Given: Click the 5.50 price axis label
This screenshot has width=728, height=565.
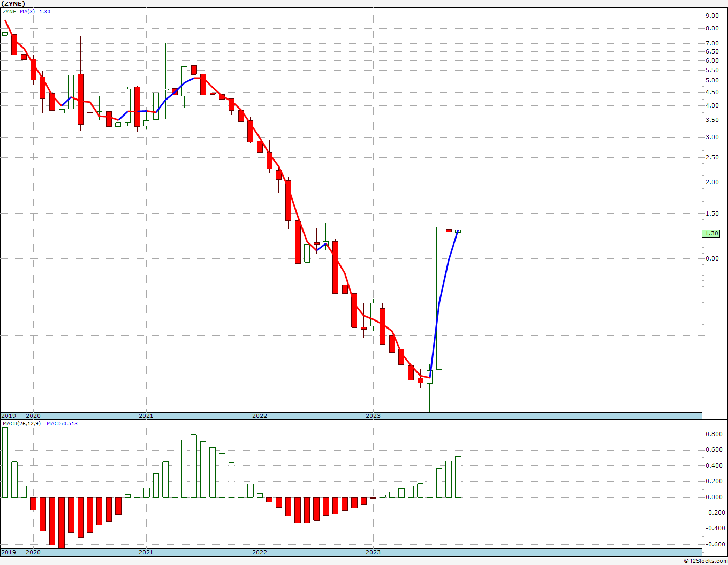Looking at the screenshot, I should [x=711, y=70].
